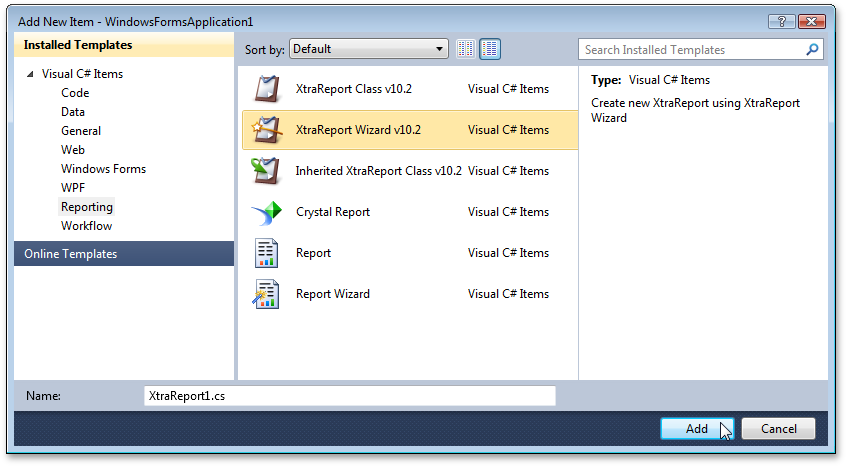Click the Inherited XtraReport Class icon
The image size is (846, 466).
click(265, 171)
